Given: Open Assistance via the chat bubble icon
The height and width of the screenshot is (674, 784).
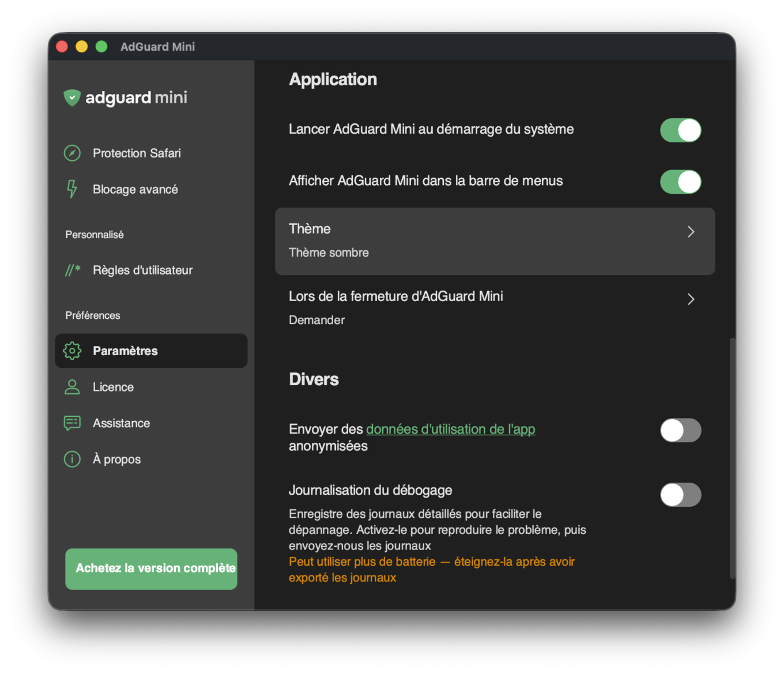Looking at the screenshot, I should pyautogui.click(x=71, y=423).
